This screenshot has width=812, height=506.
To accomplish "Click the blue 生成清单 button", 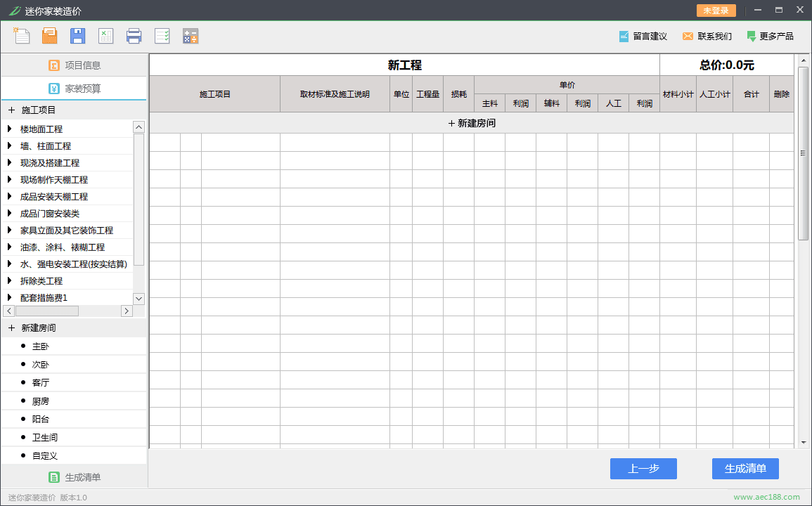I will pyautogui.click(x=745, y=469).
